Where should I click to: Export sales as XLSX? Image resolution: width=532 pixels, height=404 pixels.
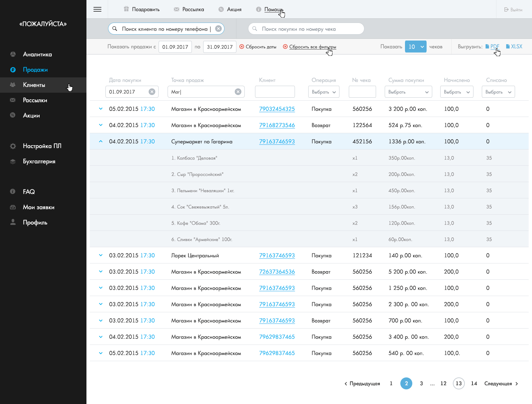[514, 47]
